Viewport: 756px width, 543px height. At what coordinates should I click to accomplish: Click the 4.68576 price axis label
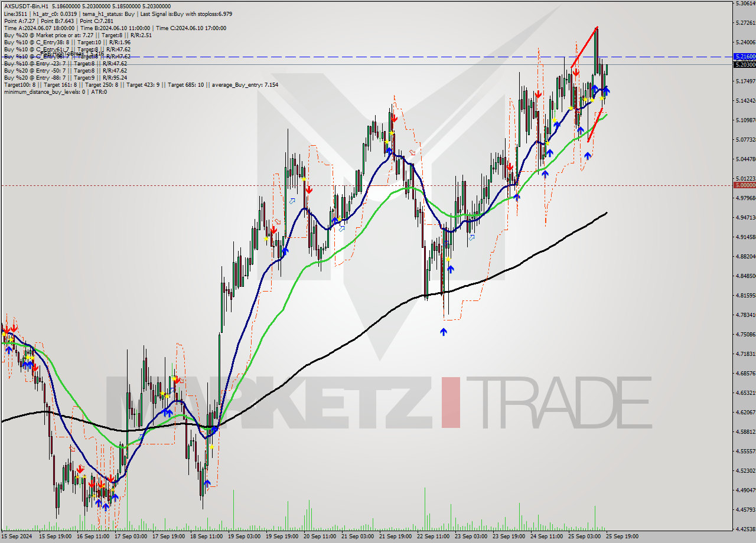click(745, 373)
